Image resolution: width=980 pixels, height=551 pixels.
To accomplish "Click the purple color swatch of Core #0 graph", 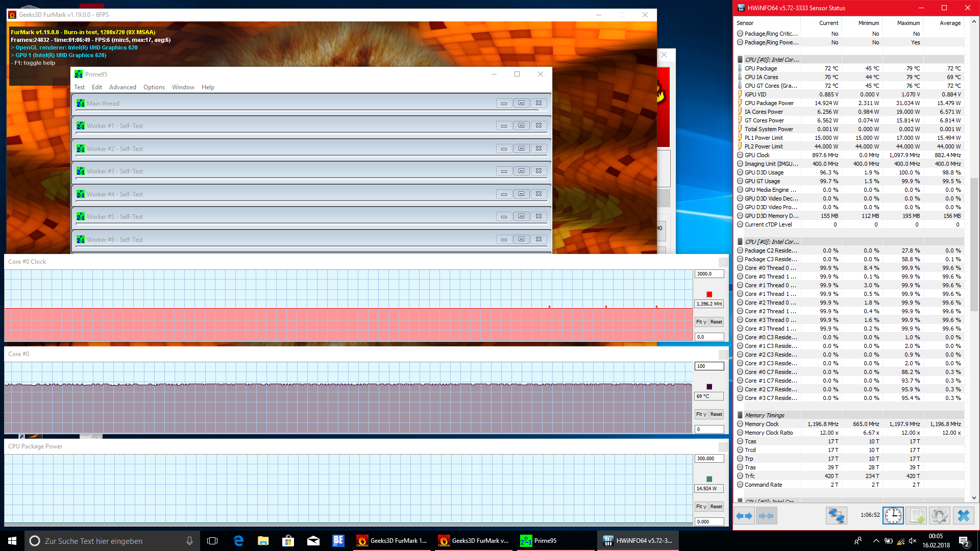I will coord(709,387).
